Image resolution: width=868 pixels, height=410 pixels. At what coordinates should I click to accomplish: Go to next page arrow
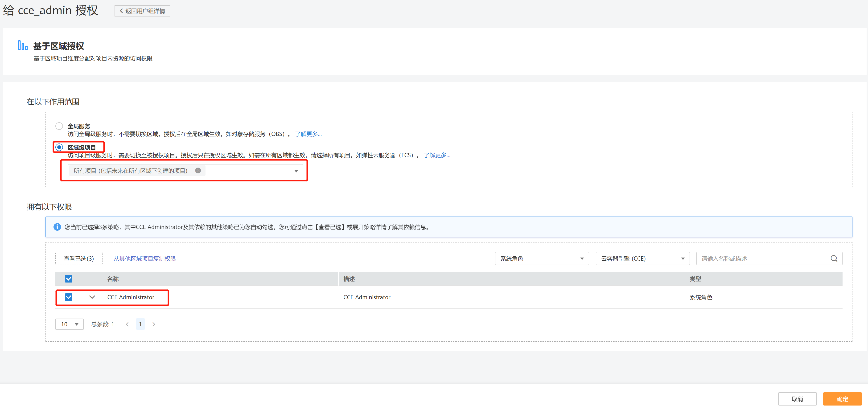tap(154, 324)
